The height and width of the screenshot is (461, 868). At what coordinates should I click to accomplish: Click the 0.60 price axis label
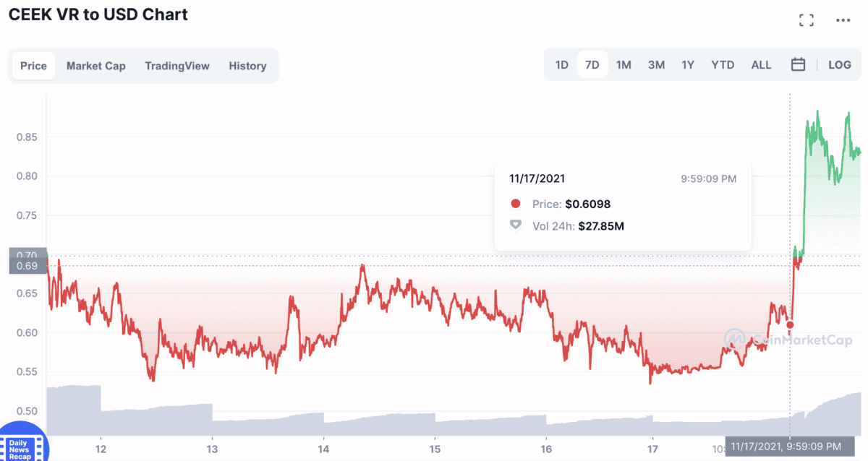[27, 332]
